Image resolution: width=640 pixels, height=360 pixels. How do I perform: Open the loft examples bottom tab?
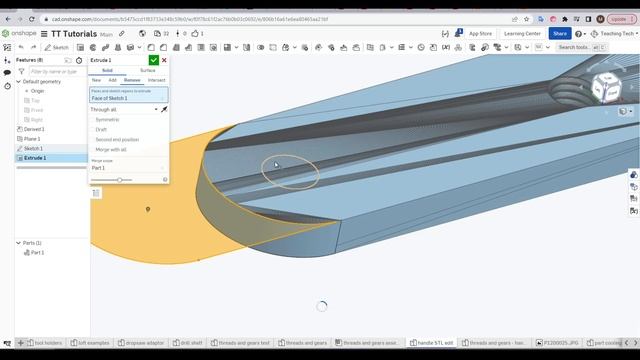(x=90, y=343)
